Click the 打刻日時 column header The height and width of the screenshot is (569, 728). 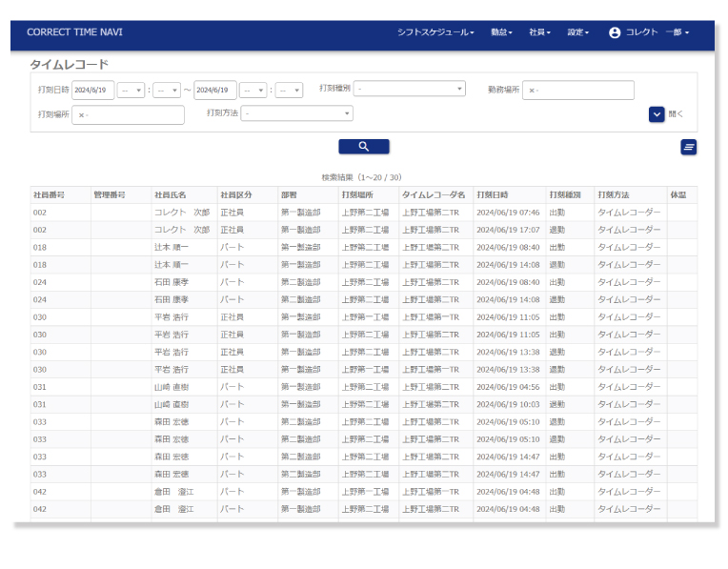(x=493, y=194)
